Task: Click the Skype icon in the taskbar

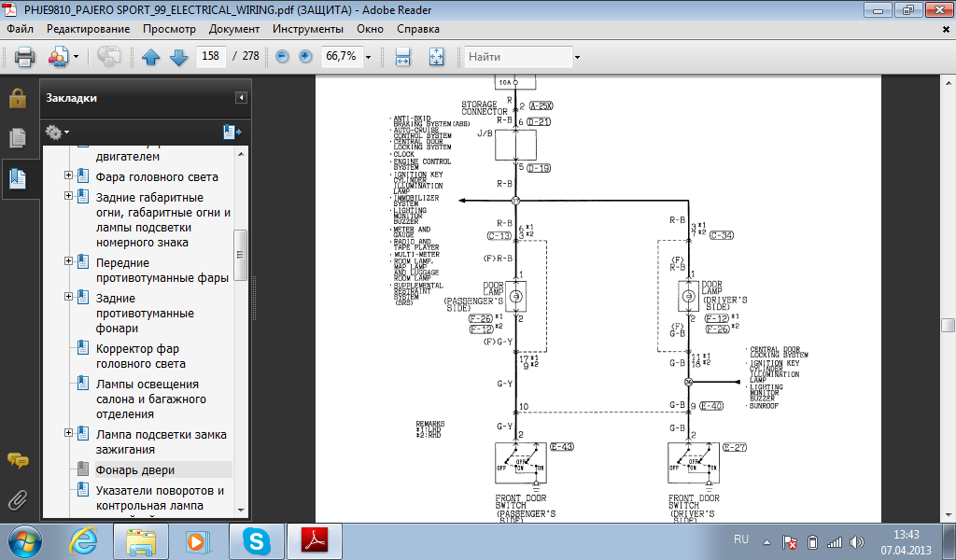Action: (253, 540)
